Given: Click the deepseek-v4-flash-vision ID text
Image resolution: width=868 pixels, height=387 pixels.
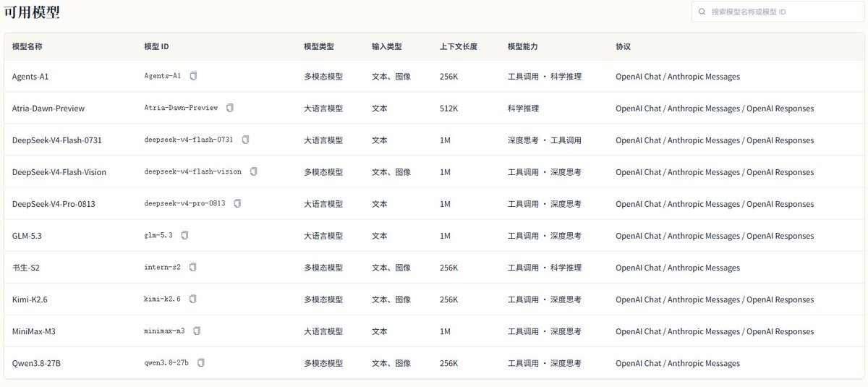Looking at the screenshot, I should tap(193, 171).
